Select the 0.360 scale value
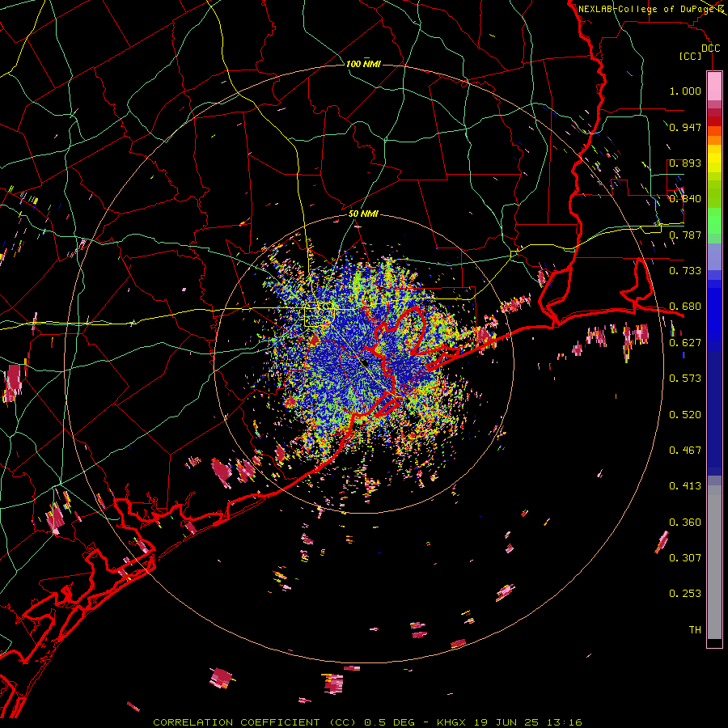 [x=685, y=523]
